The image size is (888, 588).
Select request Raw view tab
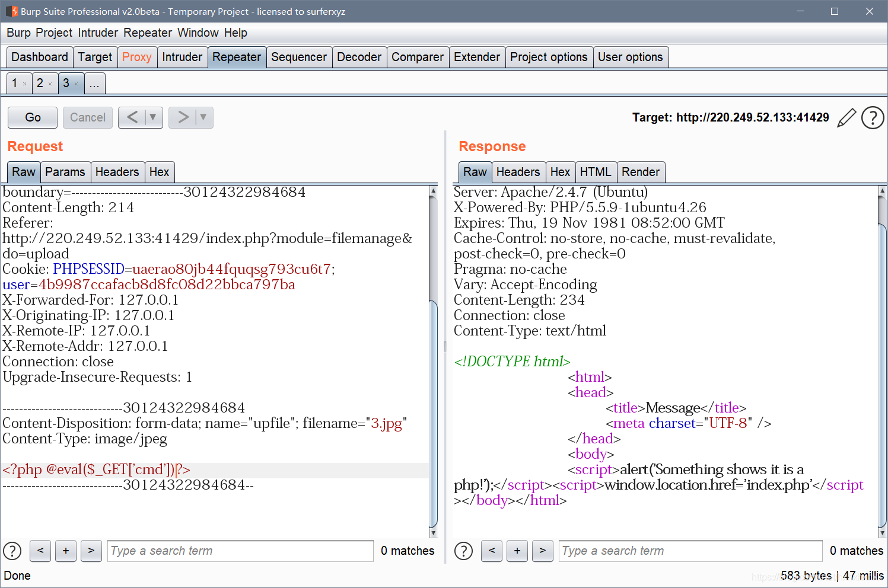(24, 172)
